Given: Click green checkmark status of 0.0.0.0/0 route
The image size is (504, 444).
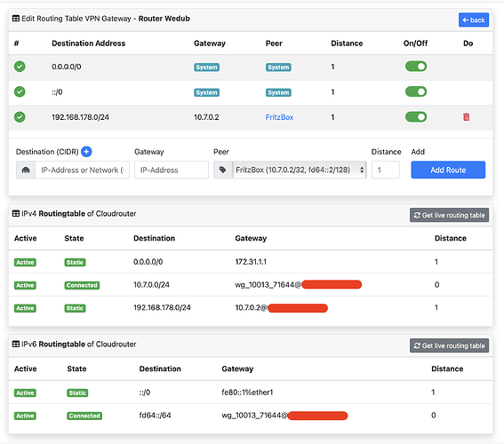Looking at the screenshot, I should tap(20, 67).
